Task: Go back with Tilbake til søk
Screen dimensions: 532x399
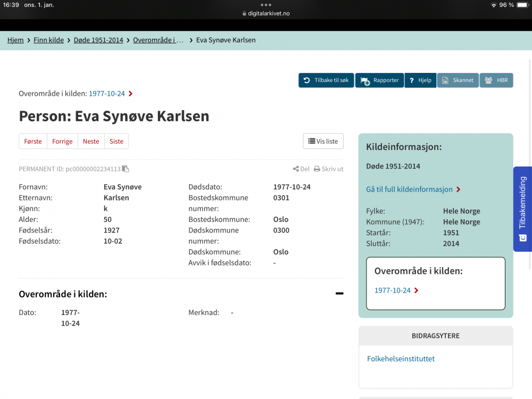Action: pos(326,80)
